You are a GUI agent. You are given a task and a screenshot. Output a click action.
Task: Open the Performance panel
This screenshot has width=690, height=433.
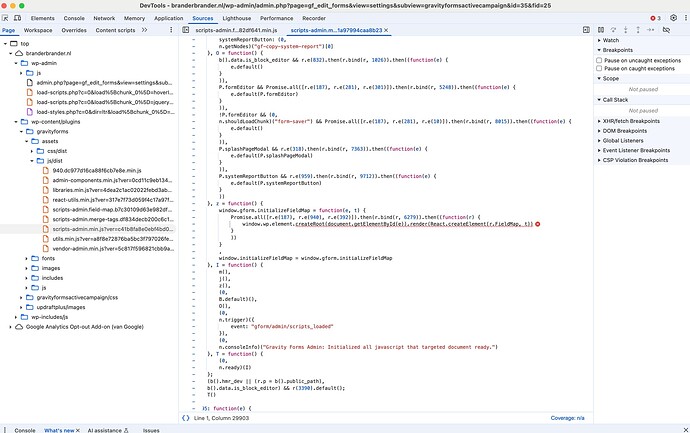click(x=276, y=18)
